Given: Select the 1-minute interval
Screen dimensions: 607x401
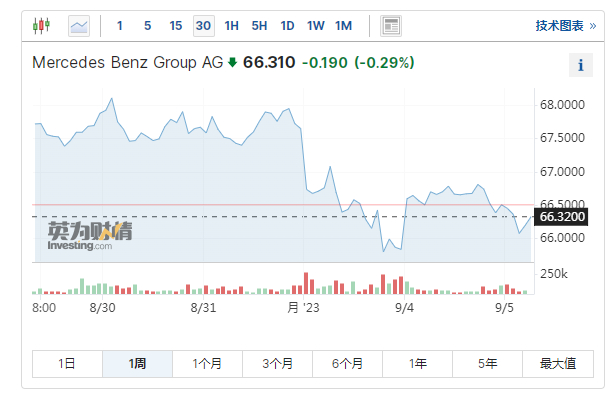Looking at the screenshot, I should [x=120, y=25].
